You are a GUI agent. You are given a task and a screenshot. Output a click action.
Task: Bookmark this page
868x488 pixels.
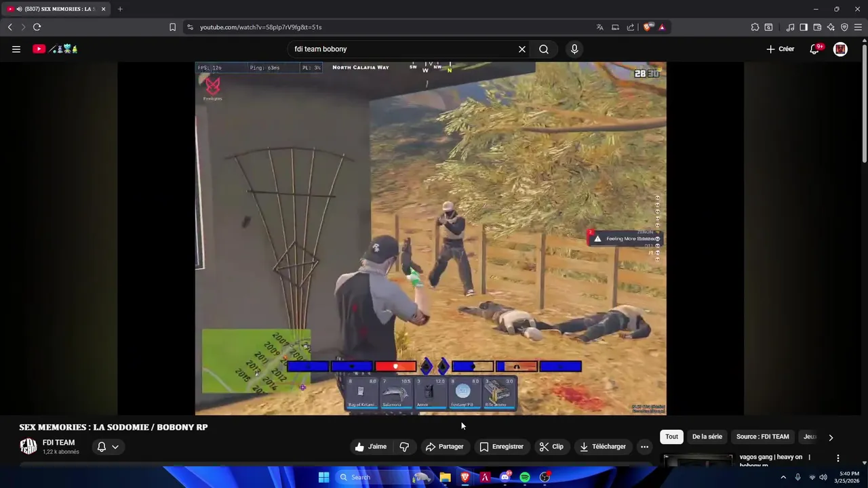[172, 27]
